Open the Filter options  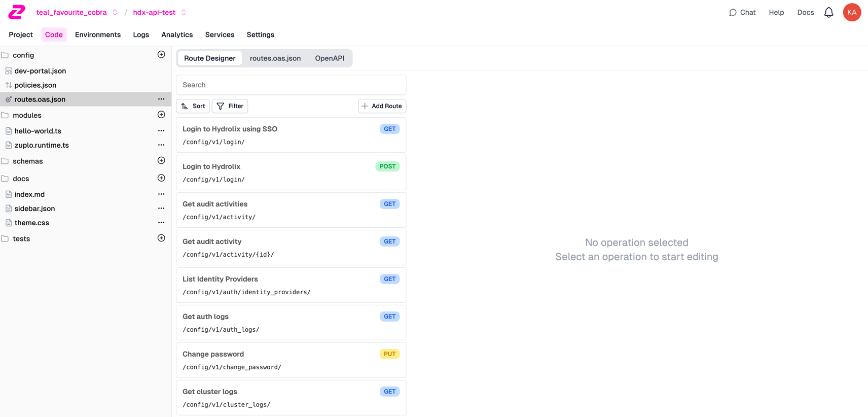coord(230,106)
